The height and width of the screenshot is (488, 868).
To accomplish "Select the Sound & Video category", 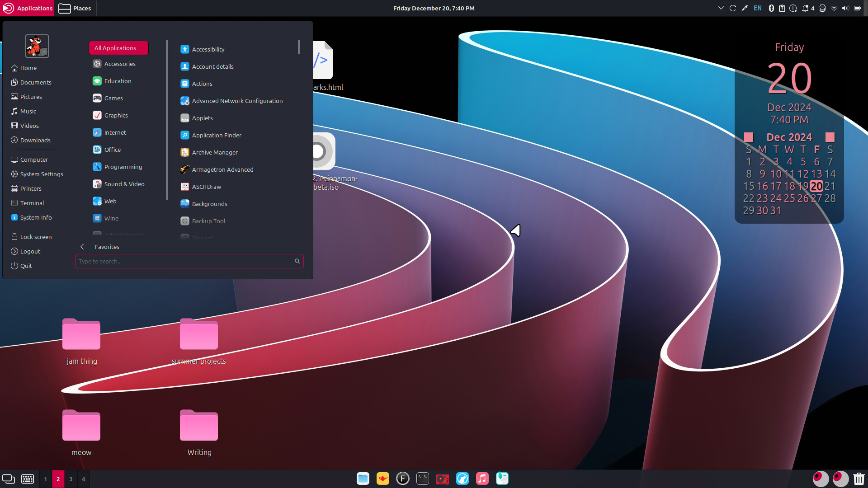I will click(x=124, y=184).
